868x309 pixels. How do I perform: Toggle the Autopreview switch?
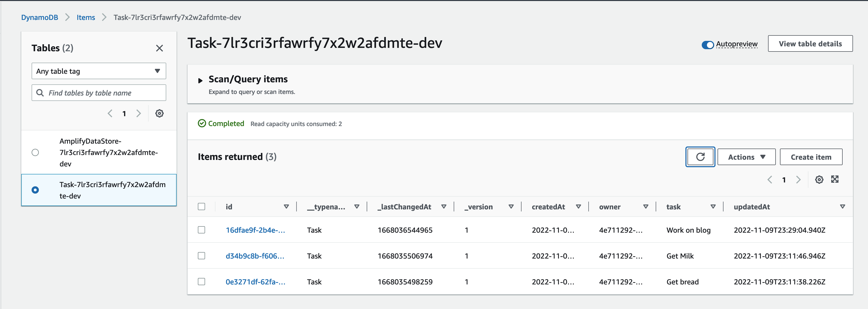pyautogui.click(x=708, y=45)
